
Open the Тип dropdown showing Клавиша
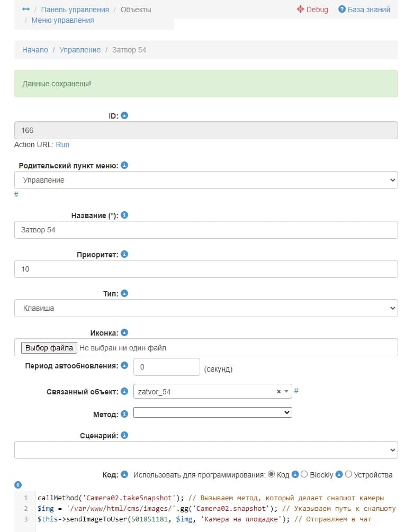206,308
